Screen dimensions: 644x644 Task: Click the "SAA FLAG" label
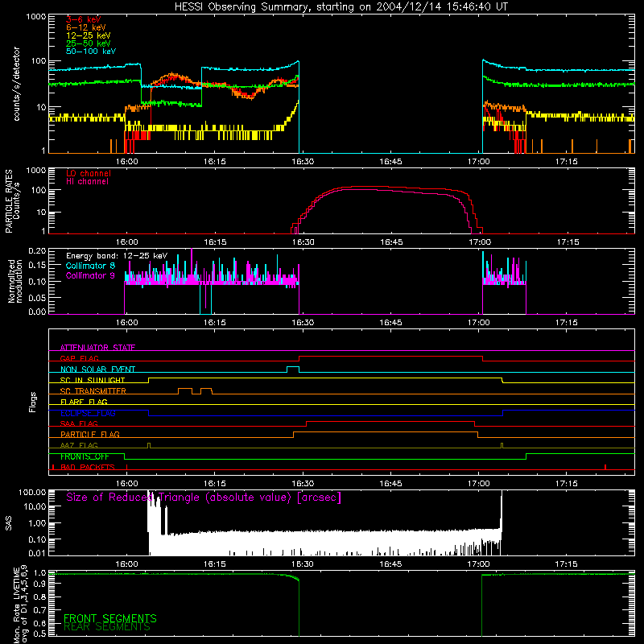tap(79, 423)
